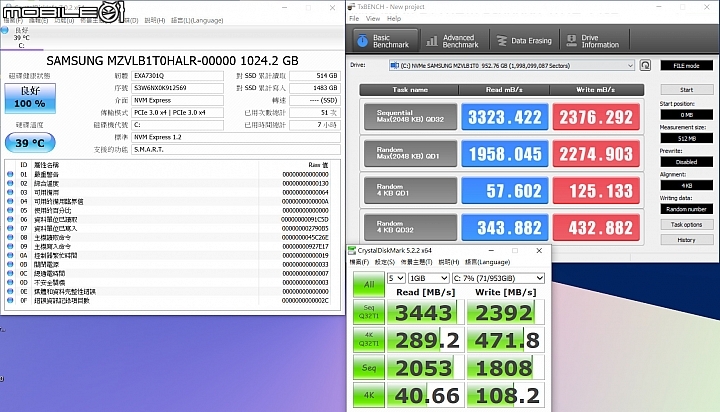
Task: Run all tests with CrystalDiskMark All button
Action: click(x=369, y=284)
